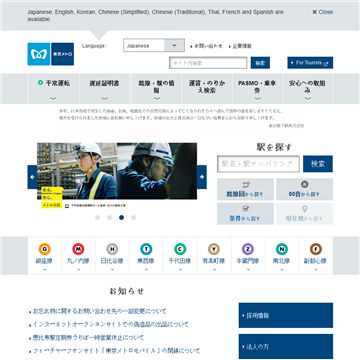The width and height of the screenshot is (360, 360).
Task: Select the second carousel dot
Action: (109, 217)
